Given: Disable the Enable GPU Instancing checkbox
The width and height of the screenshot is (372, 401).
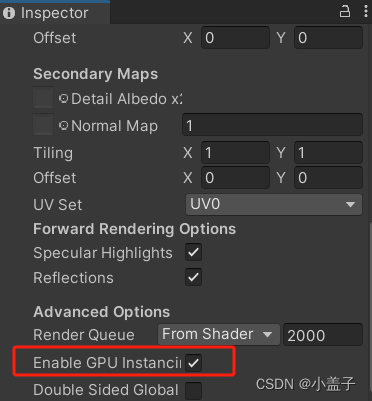Looking at the screenshot, I should tap(193, 363).
